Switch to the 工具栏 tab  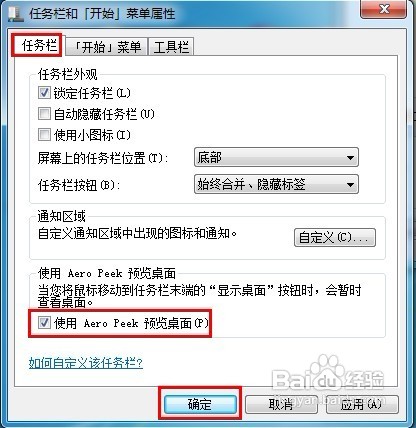click(171, 47)
